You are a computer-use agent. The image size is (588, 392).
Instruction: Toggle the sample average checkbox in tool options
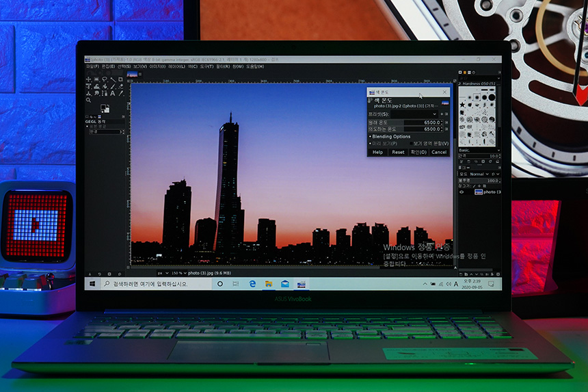(87, 127)
